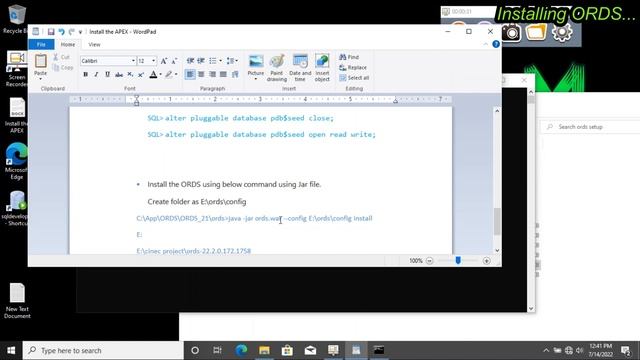Open Customize Quick Access Toolbar dropdown
The image size is (640, 360).
pyautogui.click(x=80, y=32)
